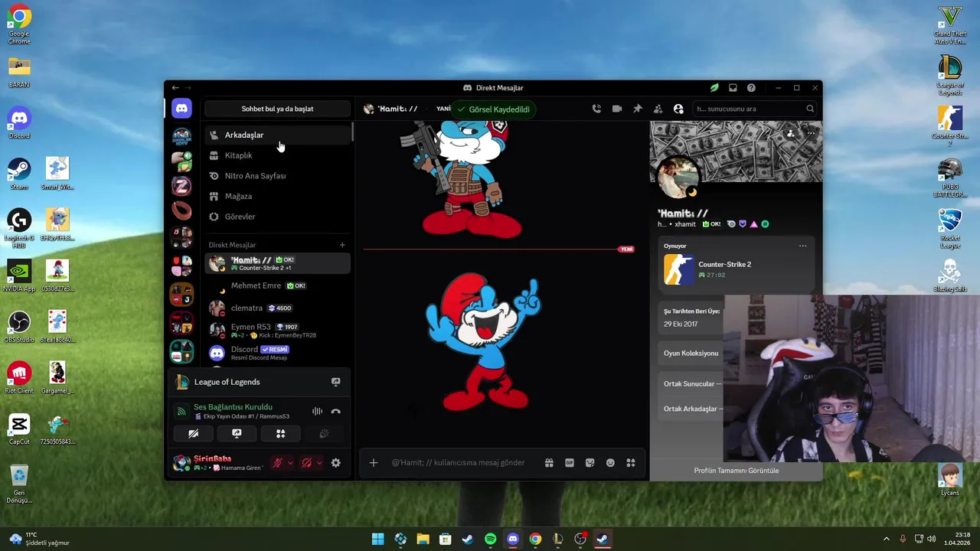Image resolution: width=980 pixels, height=551 pixels.
Task: Open soundboard in the voice panel
Action: tap(324, 434)
